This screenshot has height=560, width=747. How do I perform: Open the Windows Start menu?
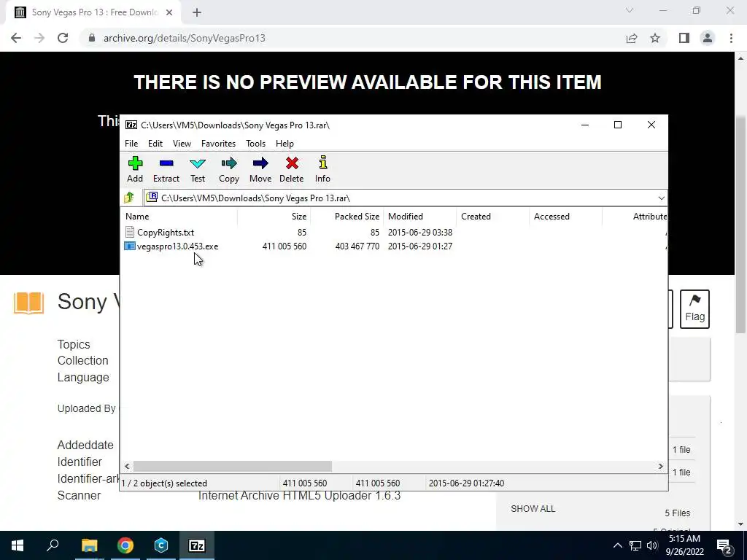point(18,545)
